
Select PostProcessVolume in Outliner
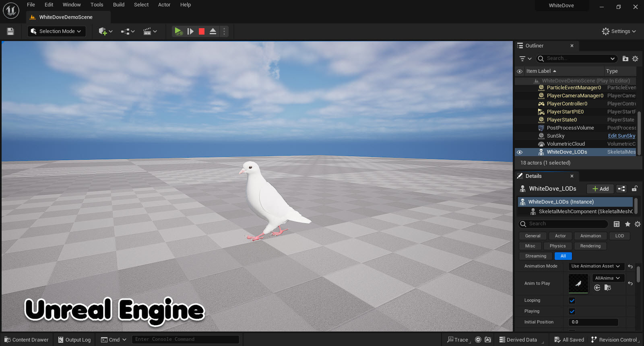pos(570,128)
